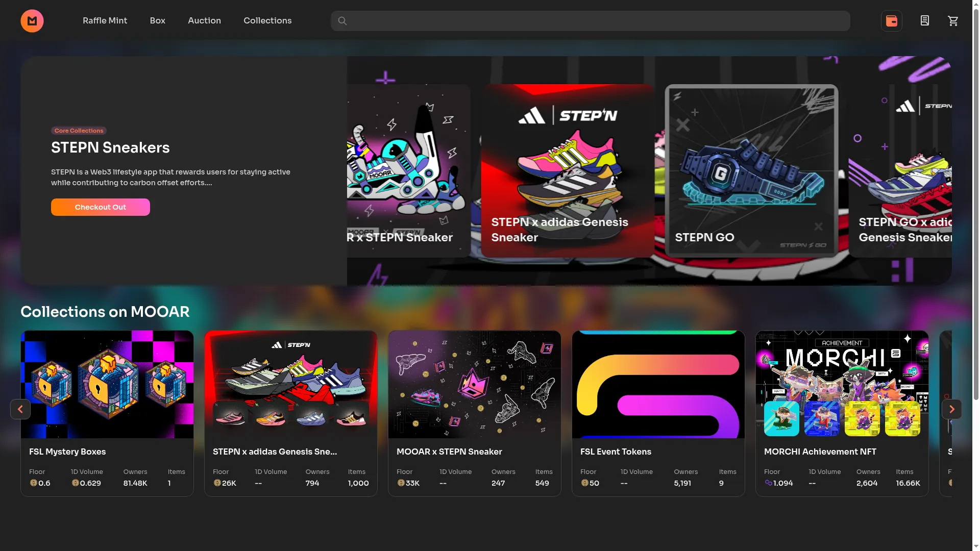The height and width of the screenshot is (551, 980).
Task: Click the teal MORCHI character thumbnail
Action: pos(781,419)
